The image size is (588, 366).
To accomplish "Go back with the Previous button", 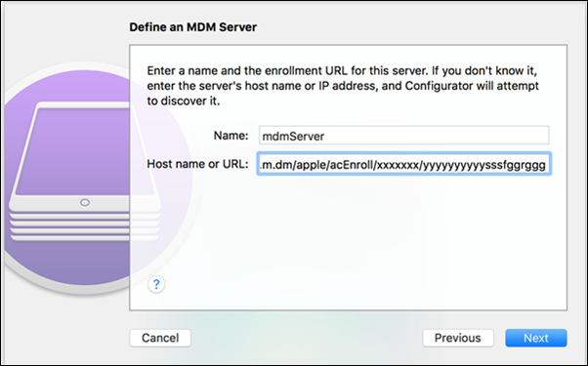I will (457, 338).
